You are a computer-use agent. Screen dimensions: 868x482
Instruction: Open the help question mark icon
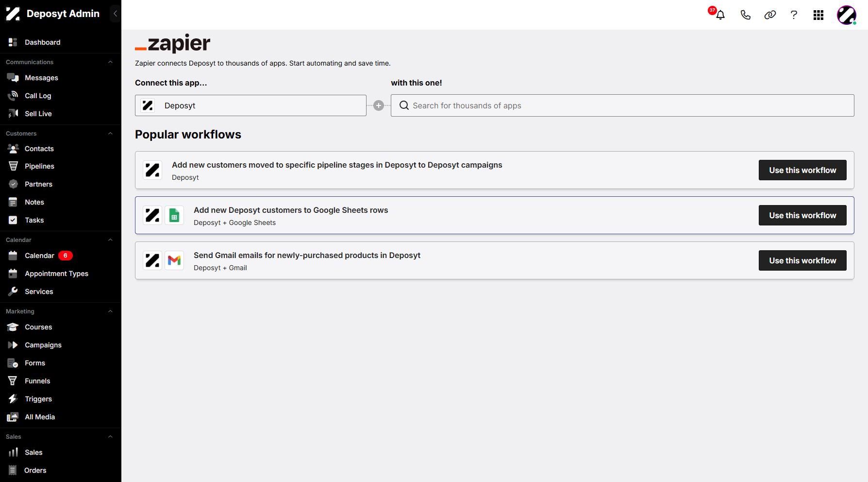pyautogui.click(x=794, y=15)
